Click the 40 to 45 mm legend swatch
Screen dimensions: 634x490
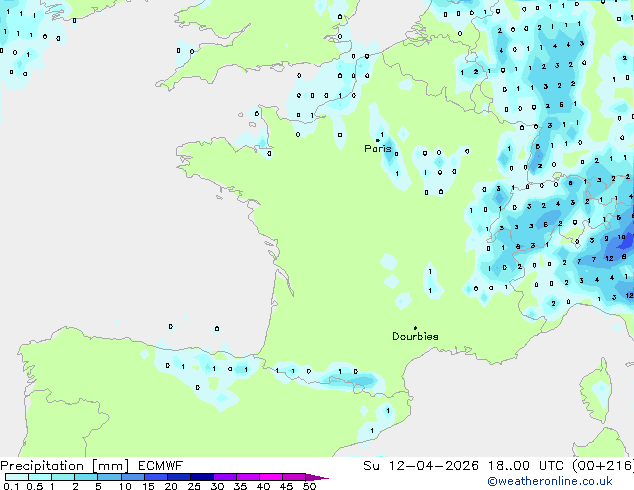pos(271,477)
